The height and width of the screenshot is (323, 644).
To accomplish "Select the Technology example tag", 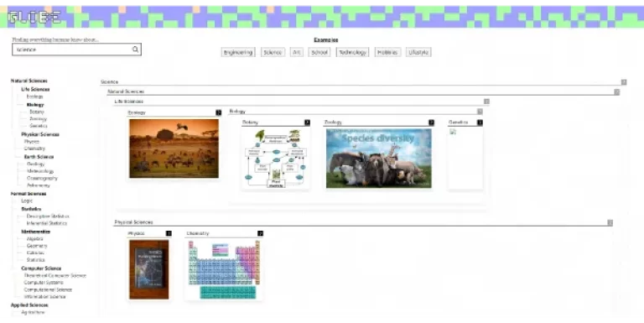I will pos(352,52).
